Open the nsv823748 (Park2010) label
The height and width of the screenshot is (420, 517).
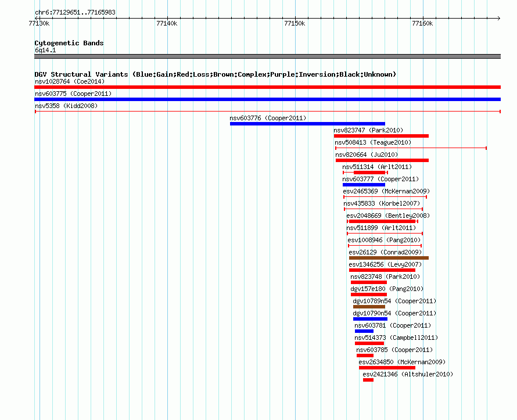point(385,277)
